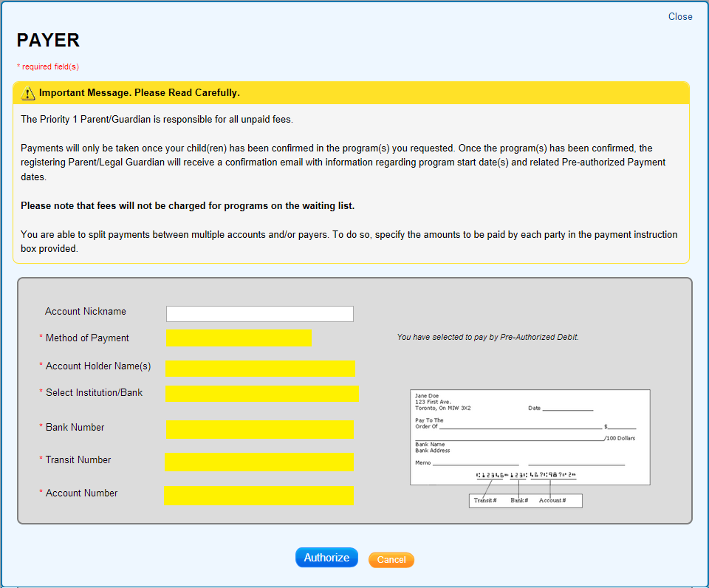Click the 'Priority 1 Parent/Guardian is responsible' sentence
709x588 pixels.
(157, 120)
